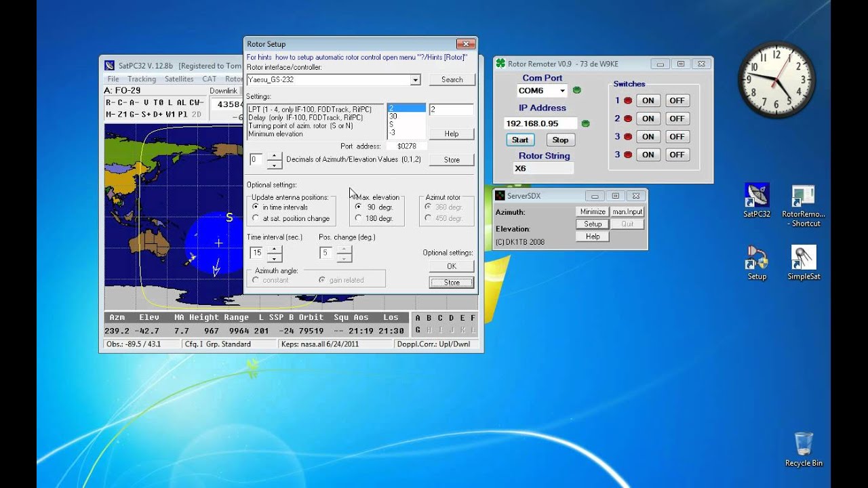The height and width of the screenshot is (488, 868).
Task: Open the SatPC32 desktop shortcut icon
Action: tap(757, 200)
